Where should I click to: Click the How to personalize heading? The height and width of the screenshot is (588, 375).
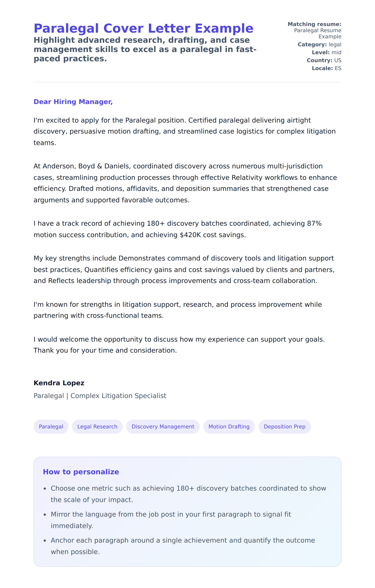point(81,472)
